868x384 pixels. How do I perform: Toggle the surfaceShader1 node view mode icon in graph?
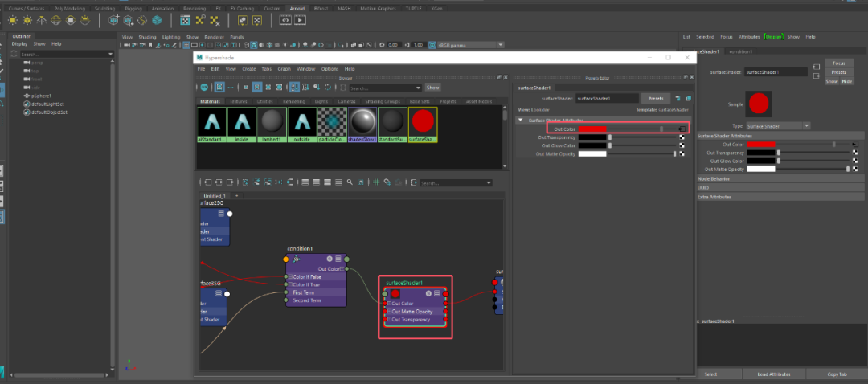point(436,294)
